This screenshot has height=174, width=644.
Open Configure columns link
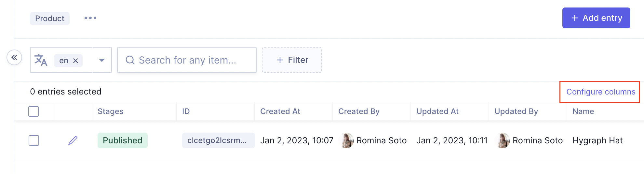(600, 92)
